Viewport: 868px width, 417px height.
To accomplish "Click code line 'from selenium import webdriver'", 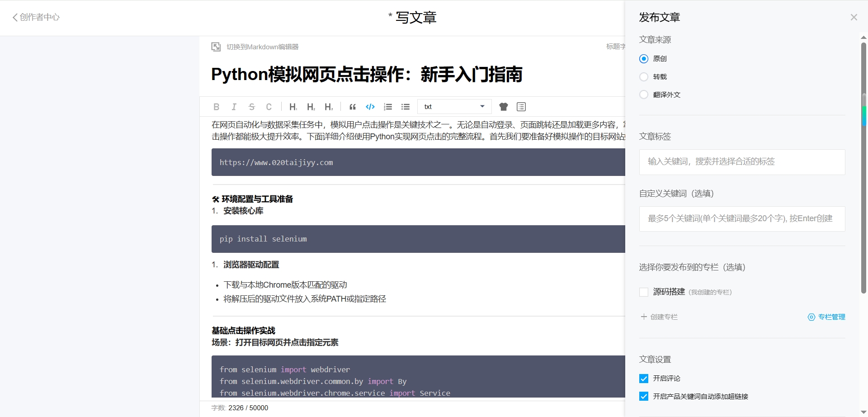I will (285, 370).
